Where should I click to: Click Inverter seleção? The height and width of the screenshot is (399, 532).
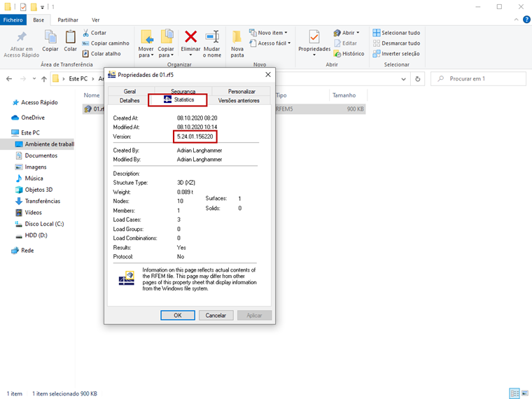pos(396,54)
